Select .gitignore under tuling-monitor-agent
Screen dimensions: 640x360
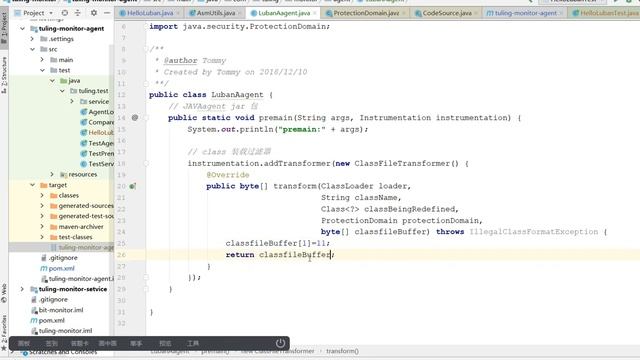pyautogui.click(x=59, y=258)
